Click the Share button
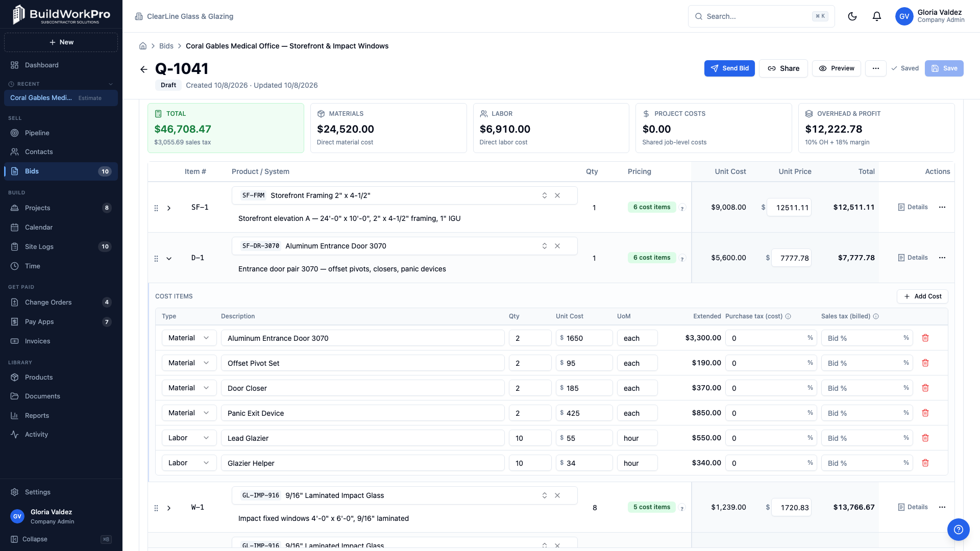 coord(783,68)
